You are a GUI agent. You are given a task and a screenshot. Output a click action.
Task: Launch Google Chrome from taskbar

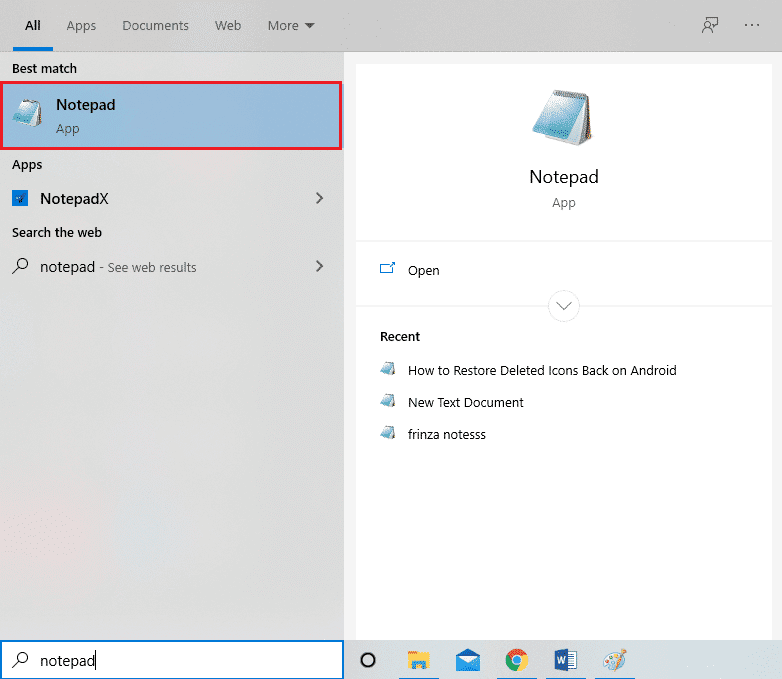pyautogui.click(x=516, y=660)
